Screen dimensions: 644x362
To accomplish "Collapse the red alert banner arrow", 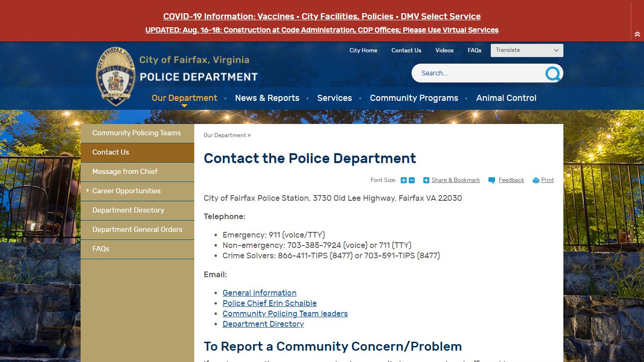I will coord(637,34).
